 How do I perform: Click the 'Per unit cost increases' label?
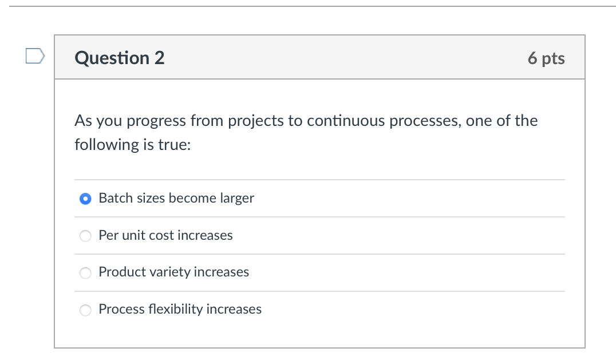point(165,235)
